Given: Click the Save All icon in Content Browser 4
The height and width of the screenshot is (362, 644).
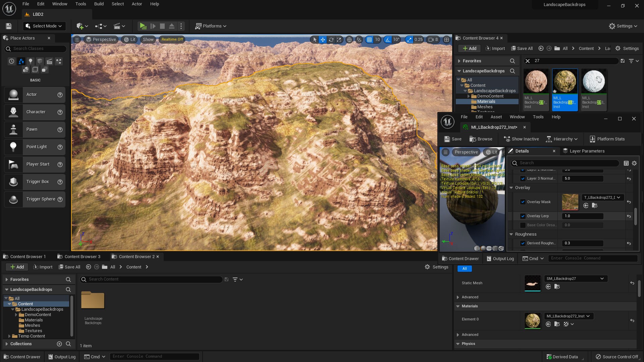Looking at the screenshot, I should click(522, 48).
